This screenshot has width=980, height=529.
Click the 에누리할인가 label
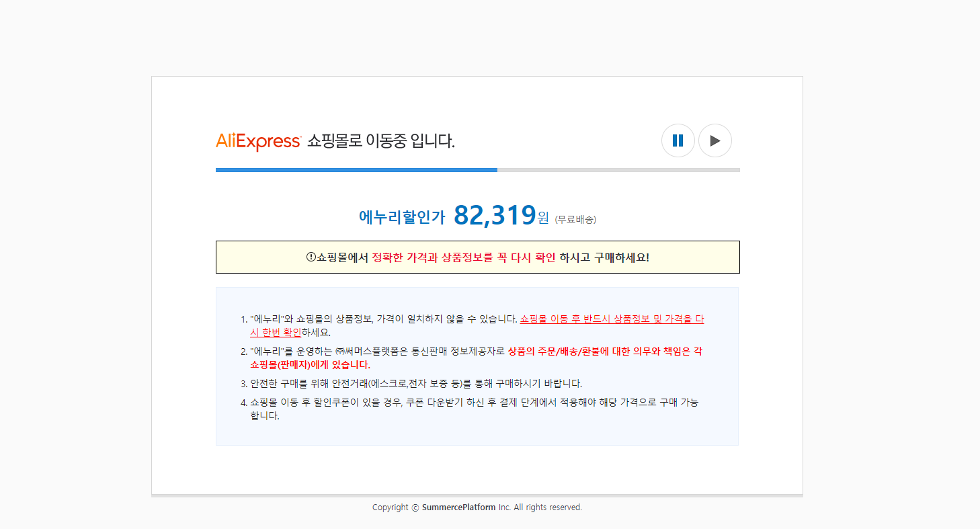[x=402, y=217]
